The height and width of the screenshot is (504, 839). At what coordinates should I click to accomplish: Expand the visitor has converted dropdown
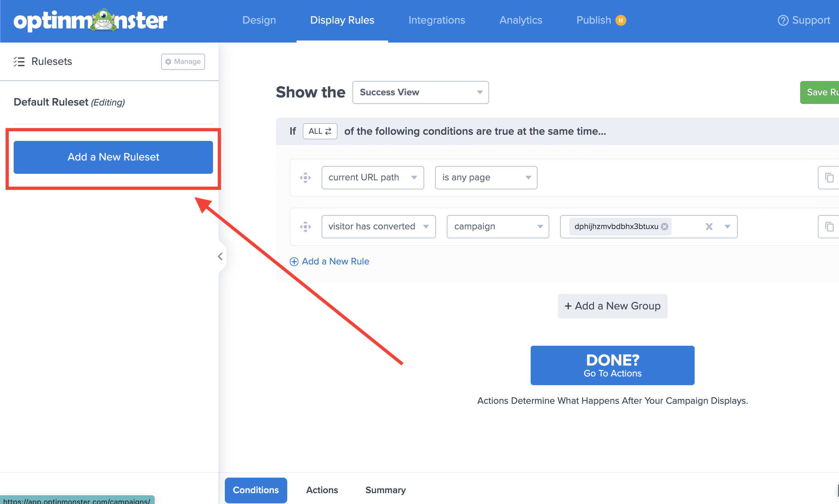click(378, 227)
